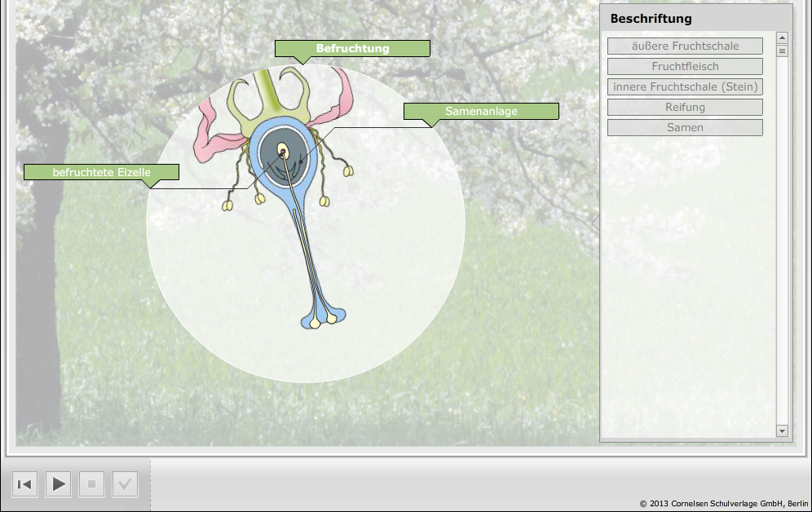Stop the animation with the stop button
The width and height of the screenshot is (812, 512).
coord(91,484)
